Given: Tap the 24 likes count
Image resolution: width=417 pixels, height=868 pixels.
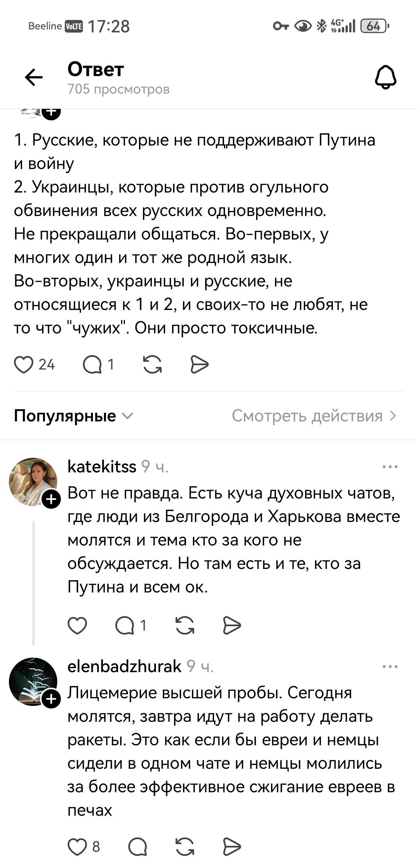Looking at the screenshot, I should click(46, 364).
